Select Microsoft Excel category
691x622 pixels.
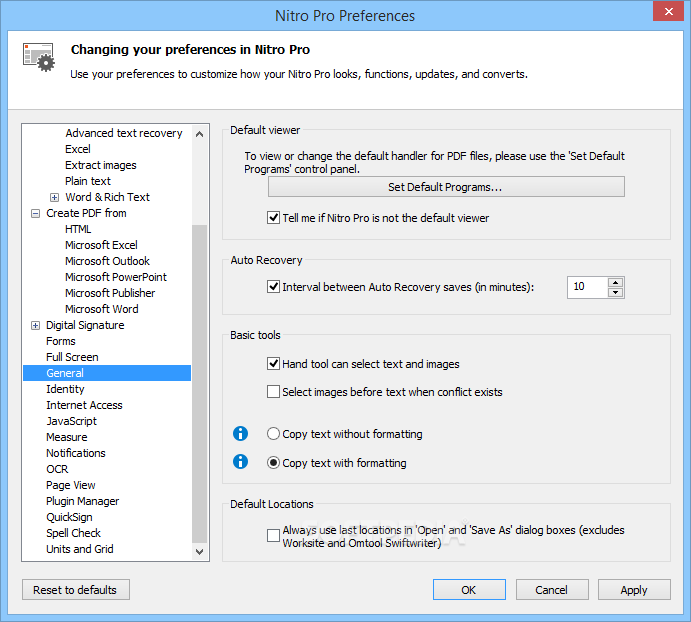pos(101,245)
